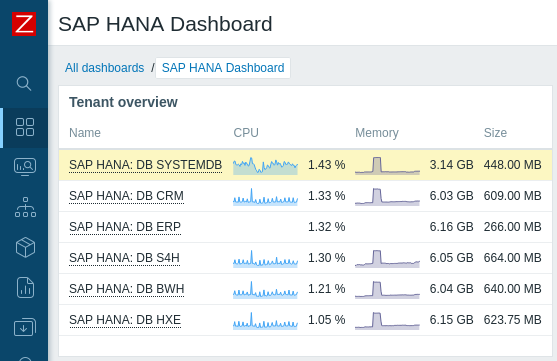The image size is (557, 361).
Task: Click HXE memory sparkline chart
Action: pyautogui.click(x=387, y=320)
